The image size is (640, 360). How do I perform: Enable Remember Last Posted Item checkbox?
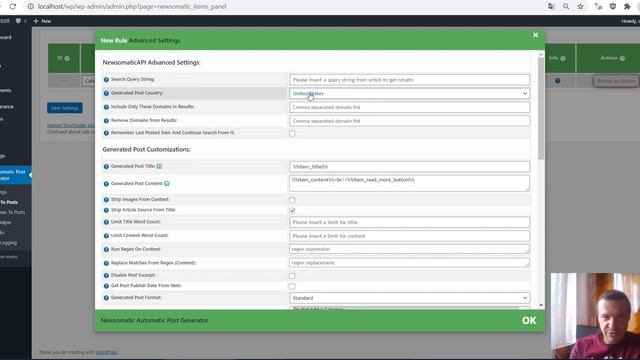(292, 133)
